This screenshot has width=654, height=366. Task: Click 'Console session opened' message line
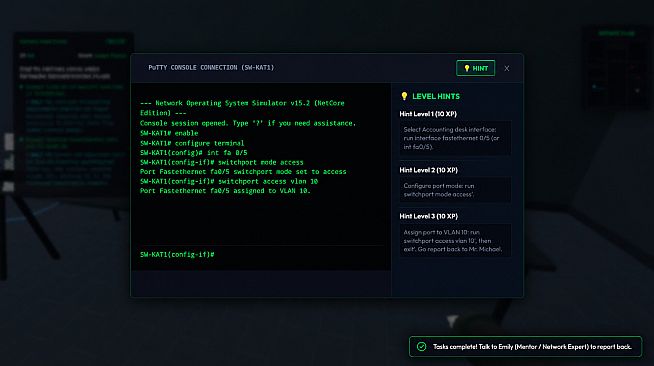click(x=248, y=123)
